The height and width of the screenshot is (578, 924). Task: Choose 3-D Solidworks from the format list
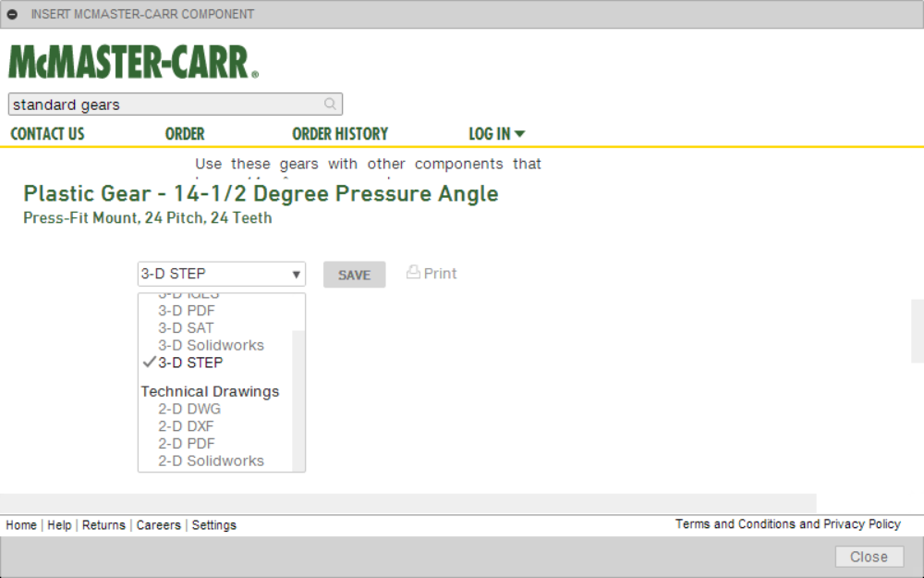(211, 345)
